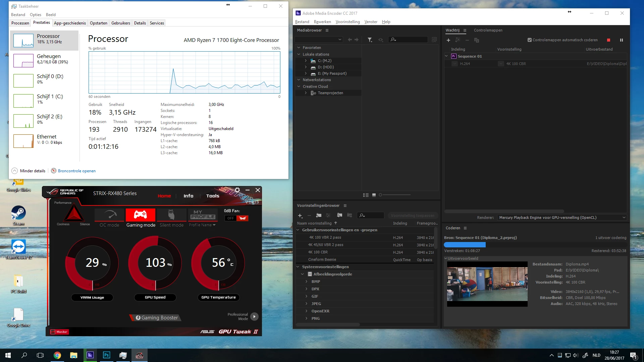The image size is (644, 362).
Task: Click the Broncontrole openen link
Action: point(76,171)
